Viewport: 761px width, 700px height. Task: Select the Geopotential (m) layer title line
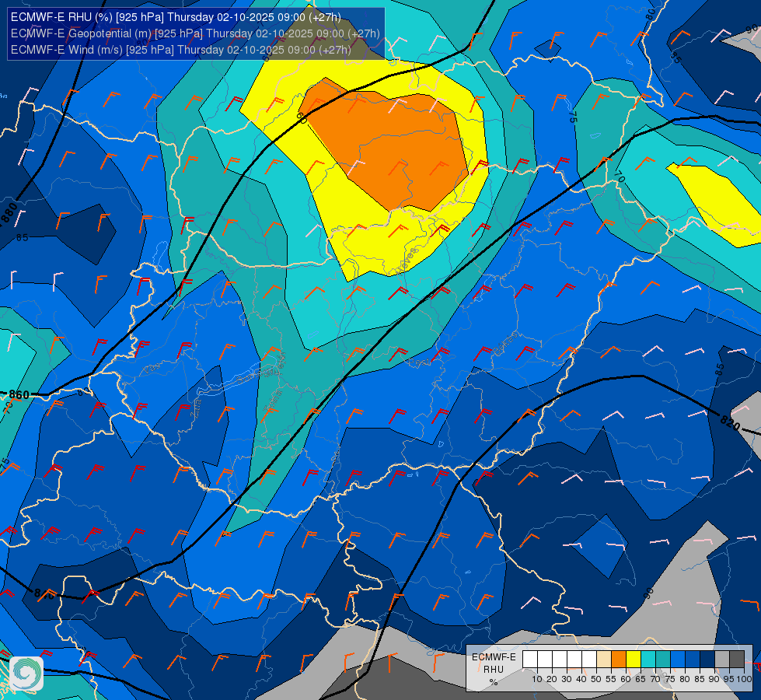click(x=195, y=33)
